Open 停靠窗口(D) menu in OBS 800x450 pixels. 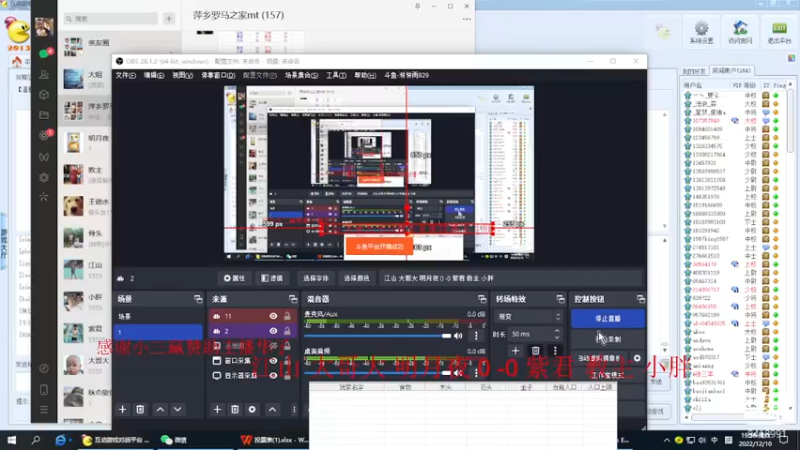(x=218, y=76)
